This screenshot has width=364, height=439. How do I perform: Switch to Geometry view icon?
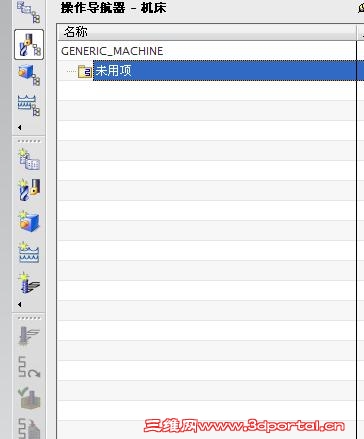point(29,75)
